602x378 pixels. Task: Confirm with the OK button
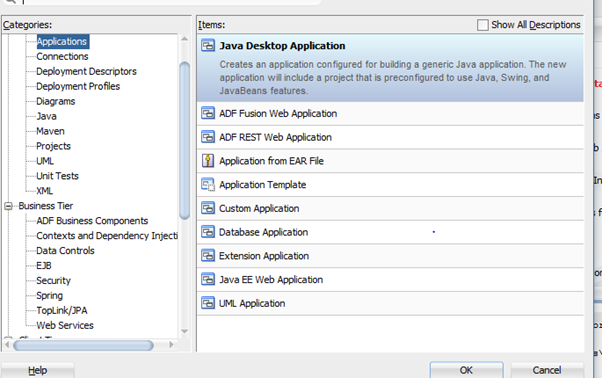click(x=466, y=370)
